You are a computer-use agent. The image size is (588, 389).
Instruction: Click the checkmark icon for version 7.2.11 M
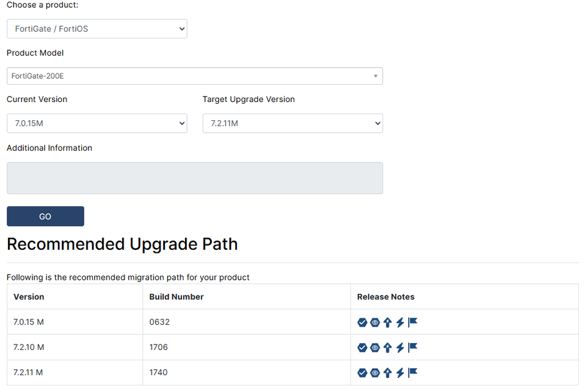coord(362,373)
